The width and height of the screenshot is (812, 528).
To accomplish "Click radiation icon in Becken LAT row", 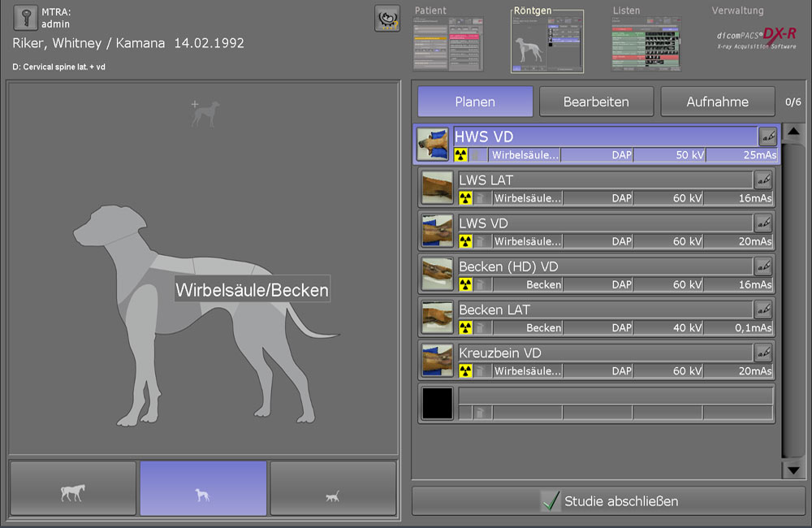I will tap(465, 328).
